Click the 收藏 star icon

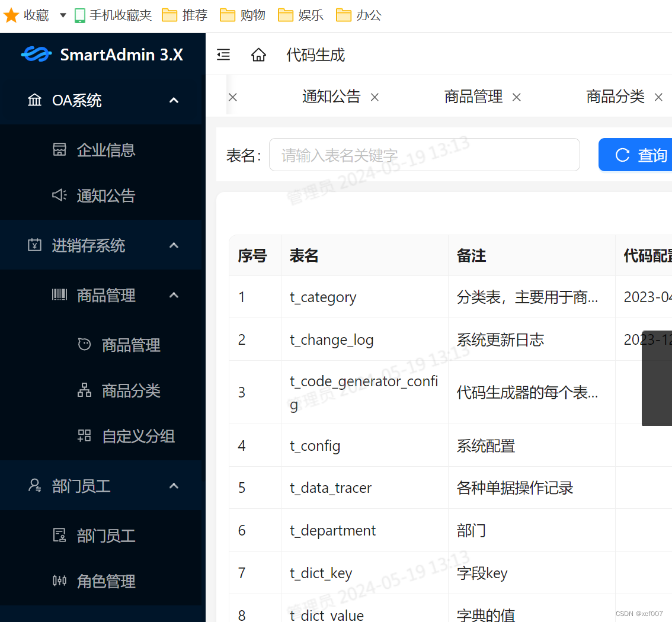coord(11,15)
